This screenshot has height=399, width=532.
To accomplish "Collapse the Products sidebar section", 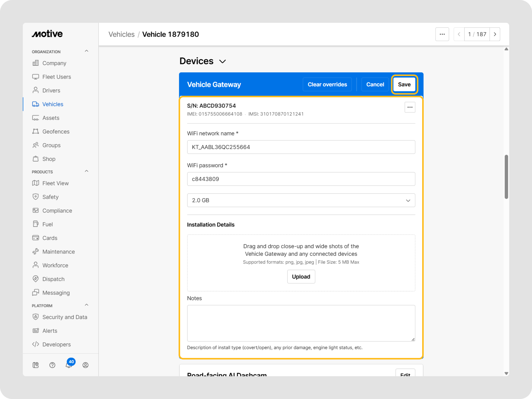I will click(x=87, y=171).
